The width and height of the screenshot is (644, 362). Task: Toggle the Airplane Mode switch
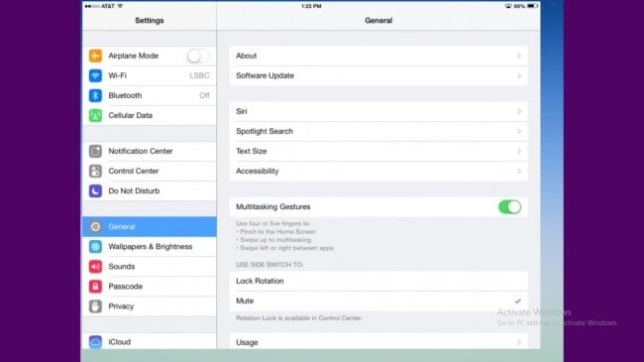coord(198,56)
